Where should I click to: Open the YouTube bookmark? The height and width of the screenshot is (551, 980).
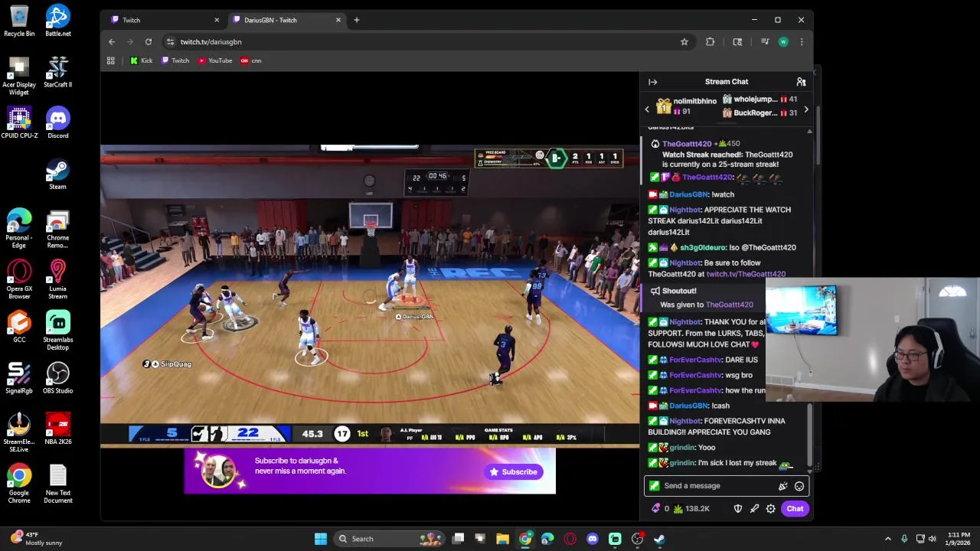215,60
